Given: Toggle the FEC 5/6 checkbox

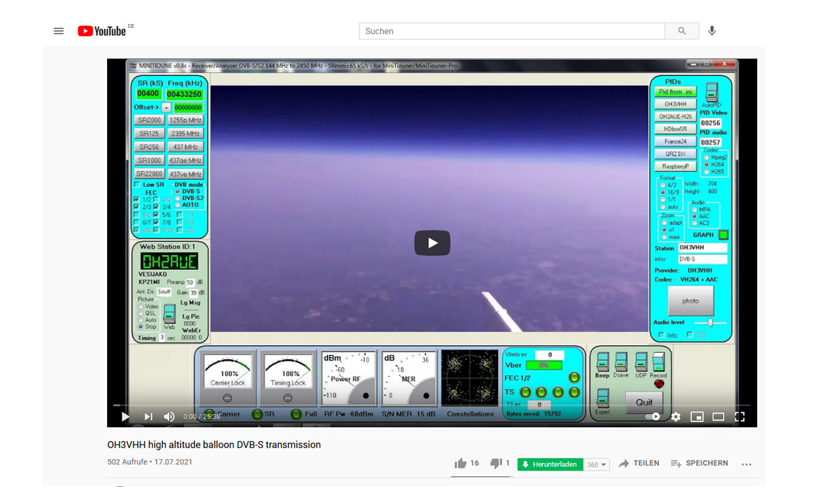Looking at the screenshot, I should pos(157,215).
